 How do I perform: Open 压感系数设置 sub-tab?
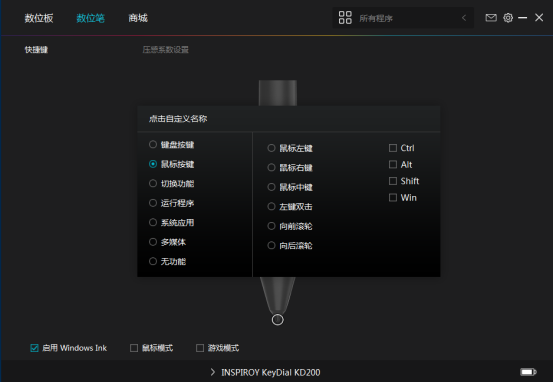click(165, 50)
